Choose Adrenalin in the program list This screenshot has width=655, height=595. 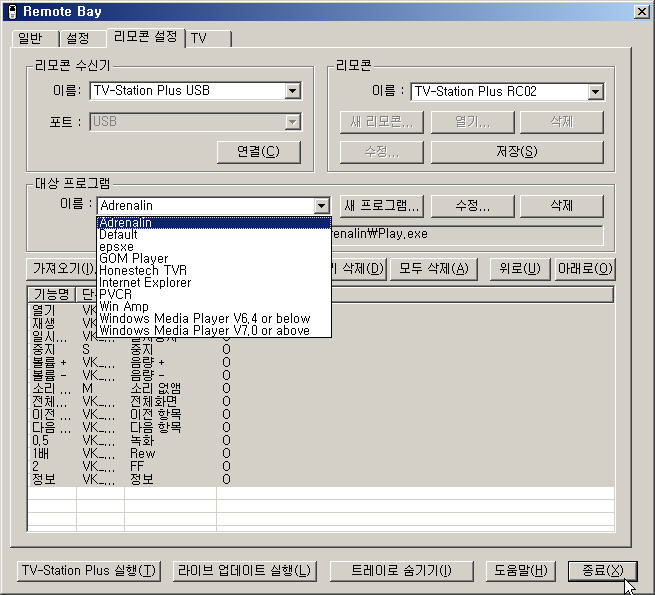coord(214,223)
